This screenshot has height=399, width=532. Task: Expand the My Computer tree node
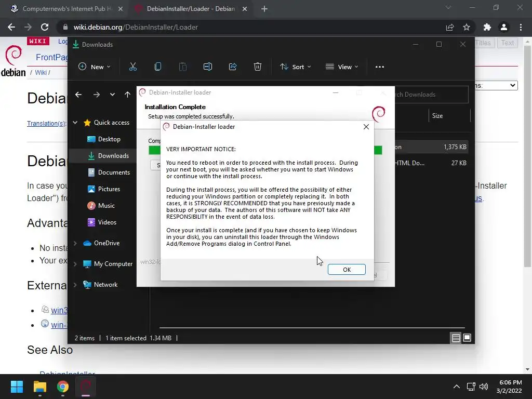click(75, 263)
